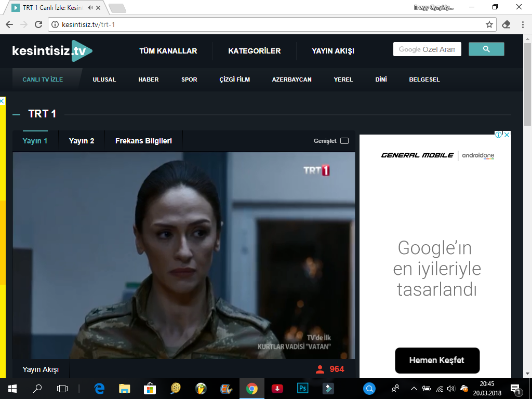Close the left yellow side ad
The image size is (532, 399).
[2, 101]
